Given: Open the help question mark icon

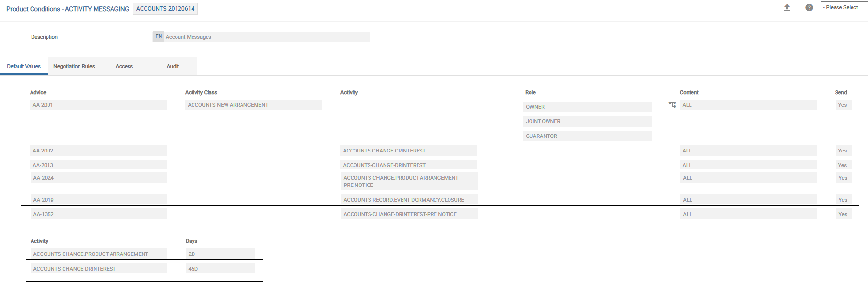Looking at the screenshot, I should coord(809,8).
